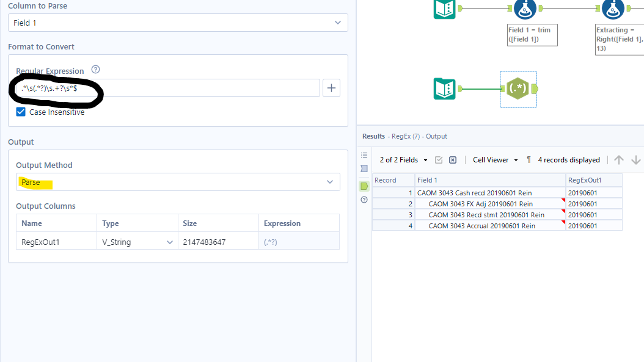Click the output anchor icon in Results

364,186
